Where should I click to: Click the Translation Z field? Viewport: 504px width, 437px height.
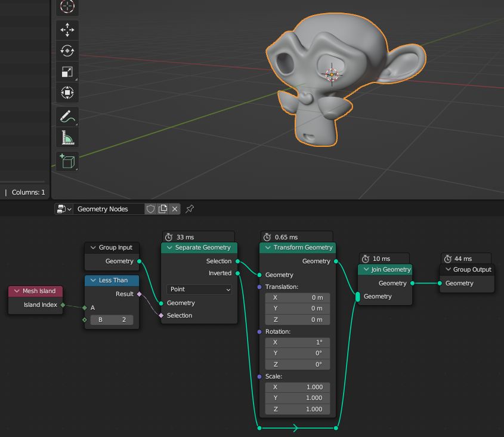coord(298,319)
